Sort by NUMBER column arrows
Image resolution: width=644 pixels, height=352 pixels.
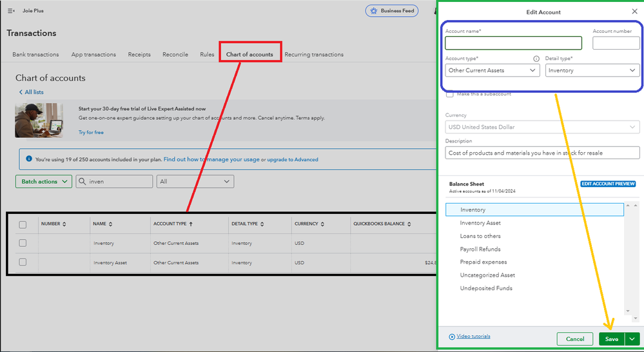[64, 224]
